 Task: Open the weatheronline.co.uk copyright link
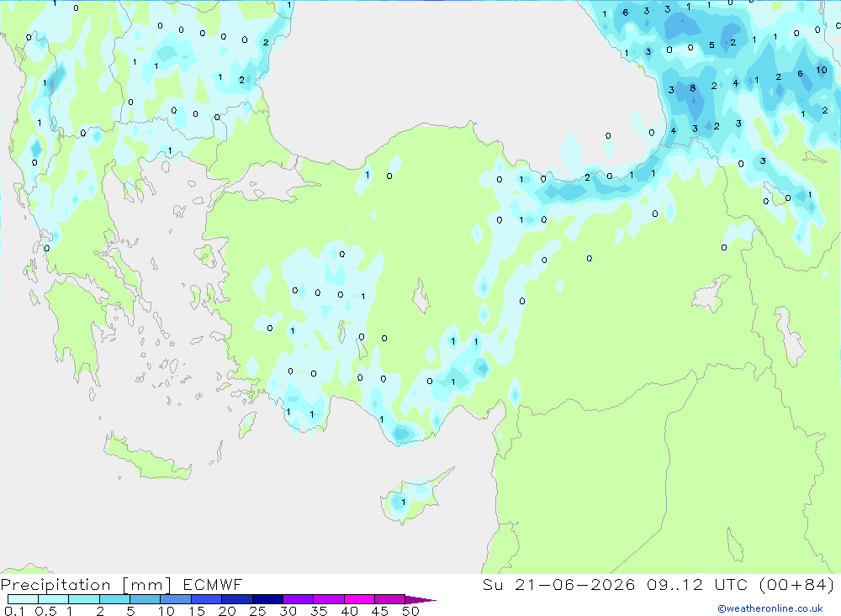(x=770, y=608)
